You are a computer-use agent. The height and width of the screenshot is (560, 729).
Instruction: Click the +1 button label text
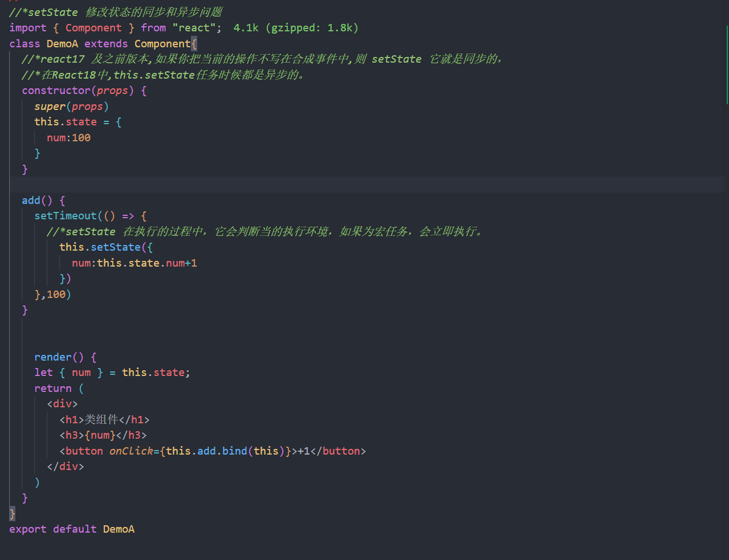(304, 451)
